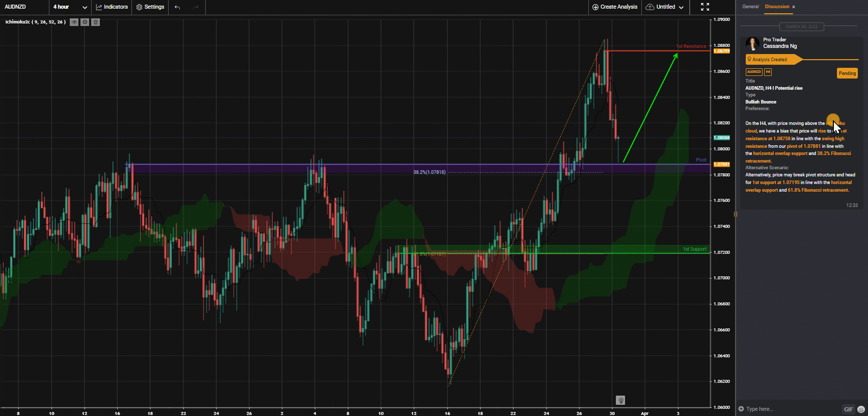The height and width of the screenshot is (416, 868).
Task: Open Ichimoku indicator settings gear
Action: (x=85, y=22)
